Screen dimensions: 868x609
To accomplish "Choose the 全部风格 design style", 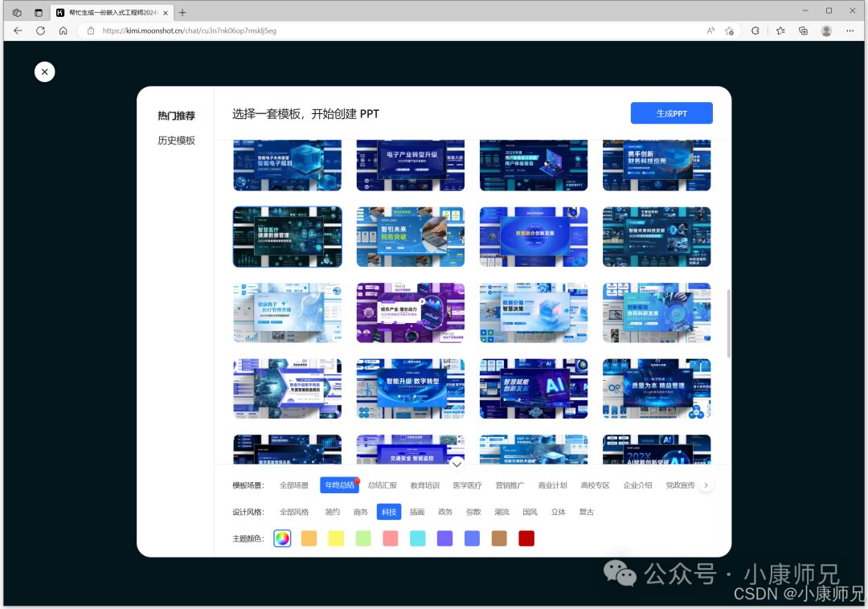I will 294,512.
